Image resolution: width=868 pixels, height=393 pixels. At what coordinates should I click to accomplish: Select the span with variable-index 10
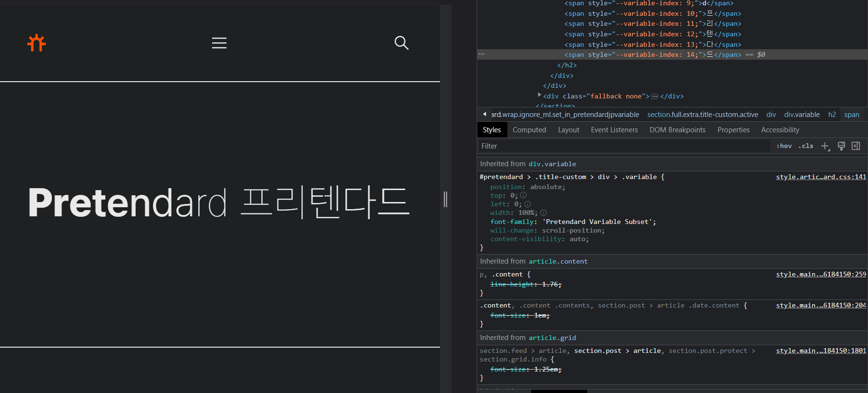point(653,13)
